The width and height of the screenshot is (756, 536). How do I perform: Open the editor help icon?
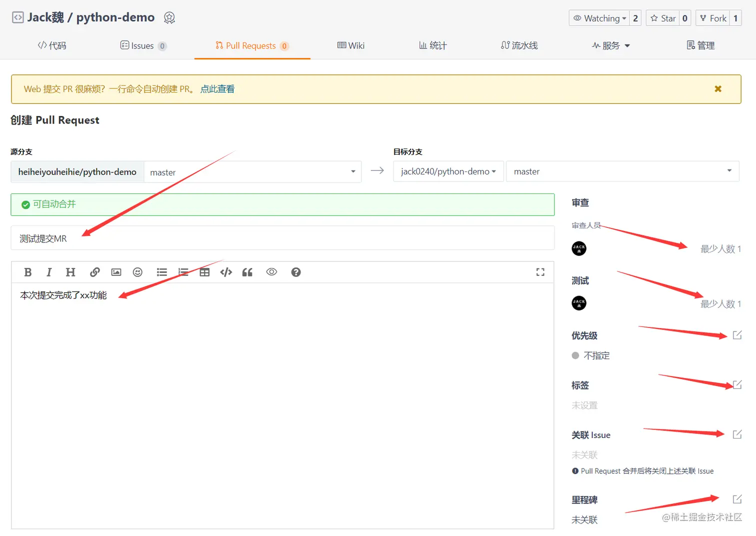click(x=296, y=272)
